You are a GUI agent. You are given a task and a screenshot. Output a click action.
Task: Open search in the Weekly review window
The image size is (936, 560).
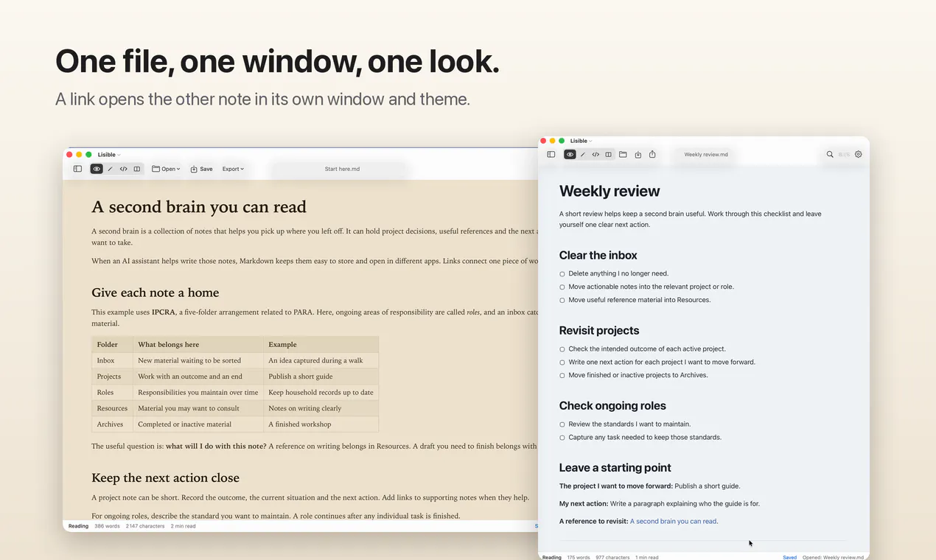[830, 155]
